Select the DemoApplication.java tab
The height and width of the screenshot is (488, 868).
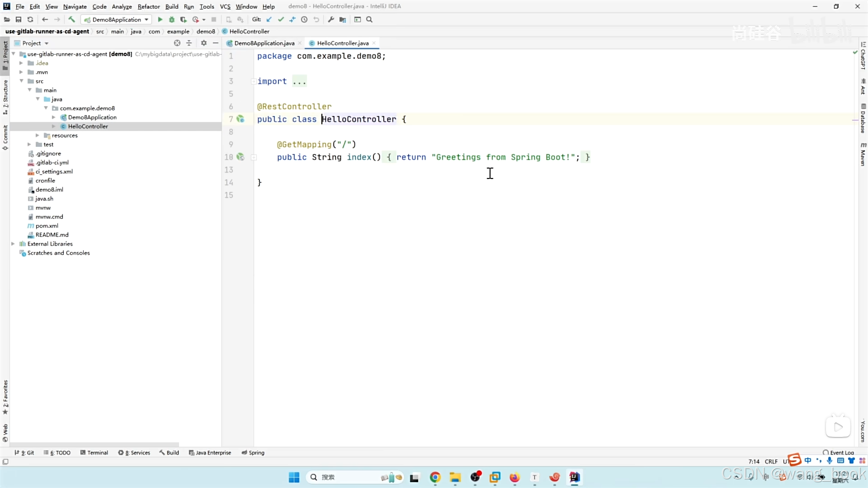[x=264, y=43]
